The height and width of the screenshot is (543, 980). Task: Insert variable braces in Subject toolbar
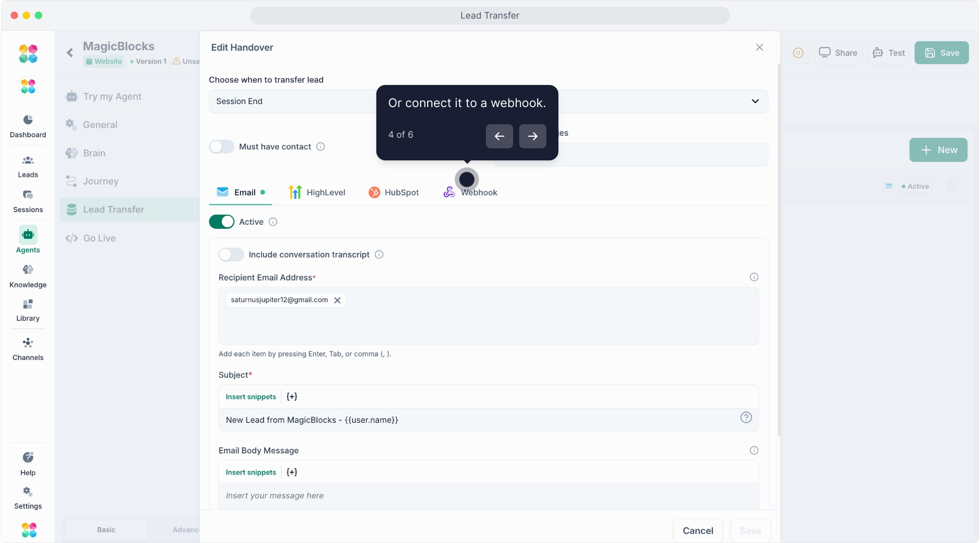pyautogui.click(x=292, y=397)
